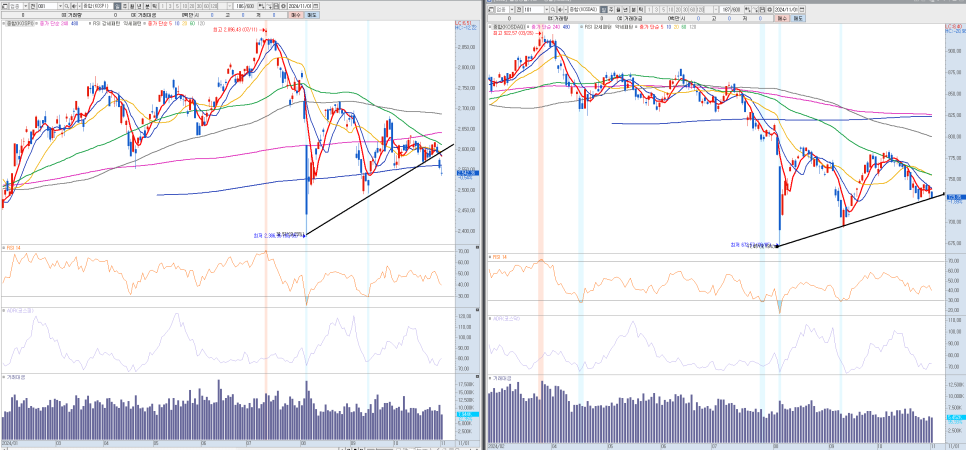966x450 pixels.
Task: Click the 2024/11/01 date field in KOSPI chart
Action: (x=300, y=6)
